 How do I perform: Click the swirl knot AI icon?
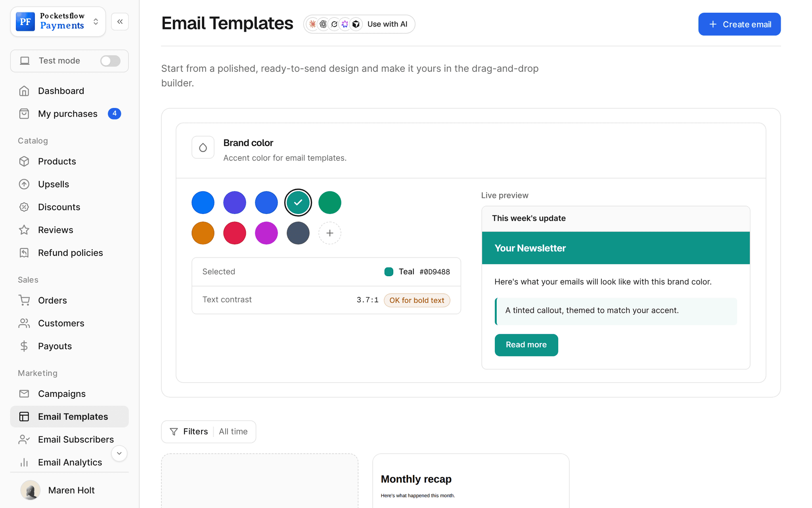click(x=323, y=24)
